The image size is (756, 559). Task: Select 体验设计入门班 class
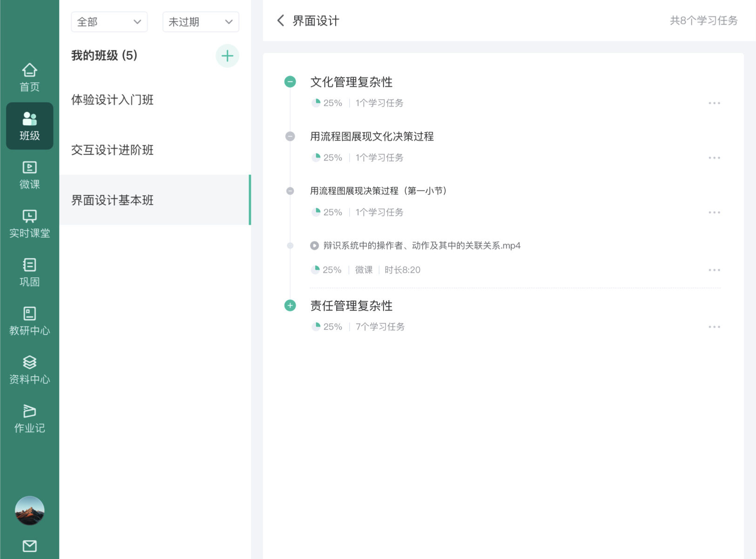pos(155,100)
